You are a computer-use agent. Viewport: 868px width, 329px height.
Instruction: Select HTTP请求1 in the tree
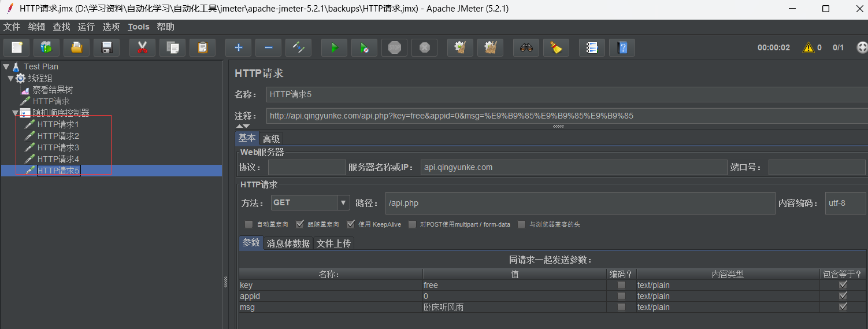point(58,124)
